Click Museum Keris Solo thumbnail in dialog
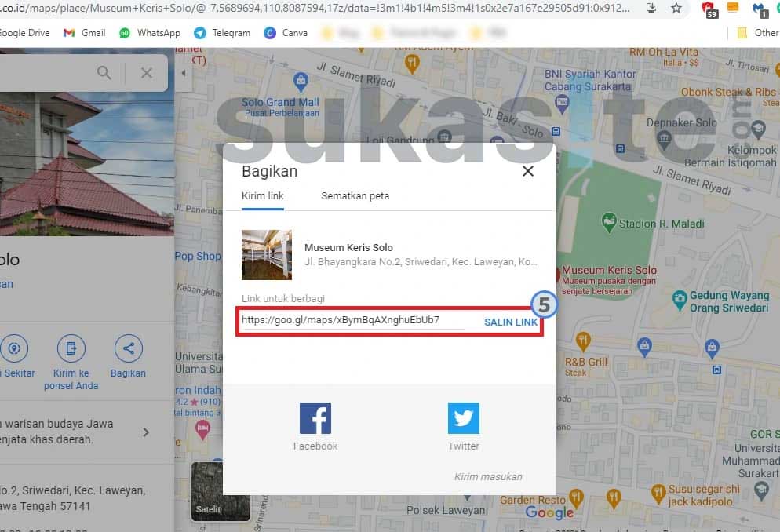Viewport: 780px width, 532px height. [x=267, y=255]
